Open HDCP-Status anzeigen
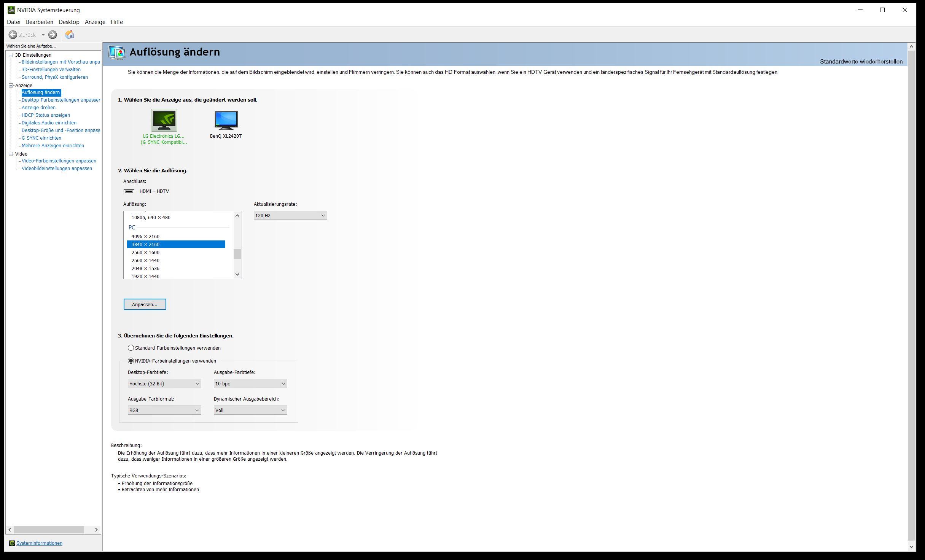Viewport: 925px width, 560px height. click(46, 115)
